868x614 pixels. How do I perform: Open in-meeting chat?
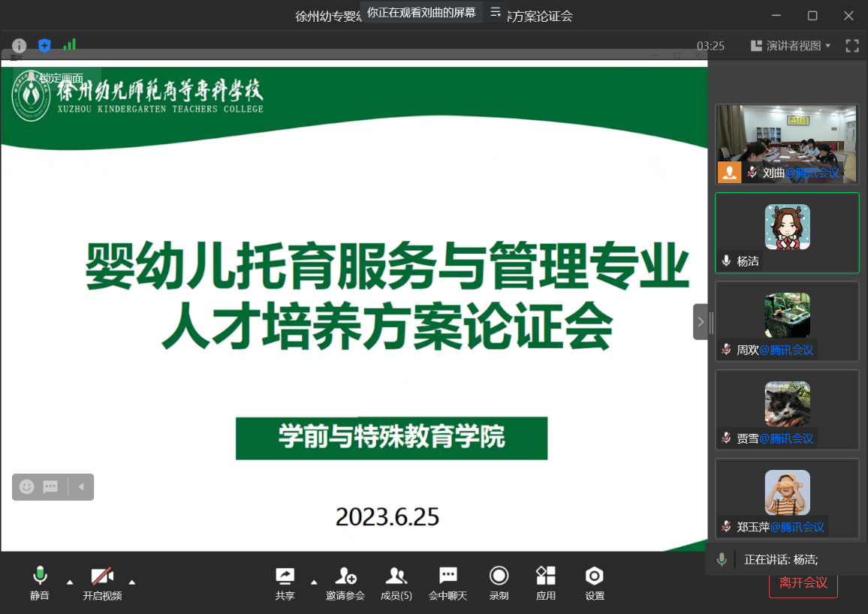click(448, 583)
